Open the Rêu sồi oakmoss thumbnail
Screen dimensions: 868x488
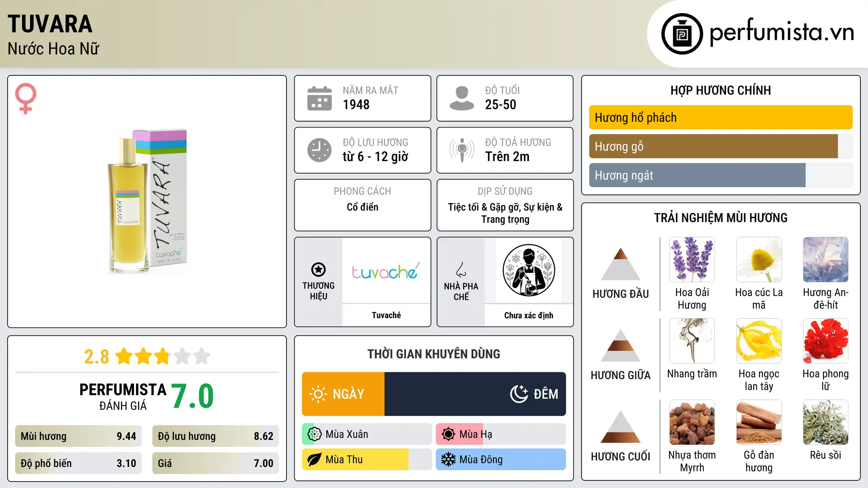pyautogui.click(x=826, y=422)
